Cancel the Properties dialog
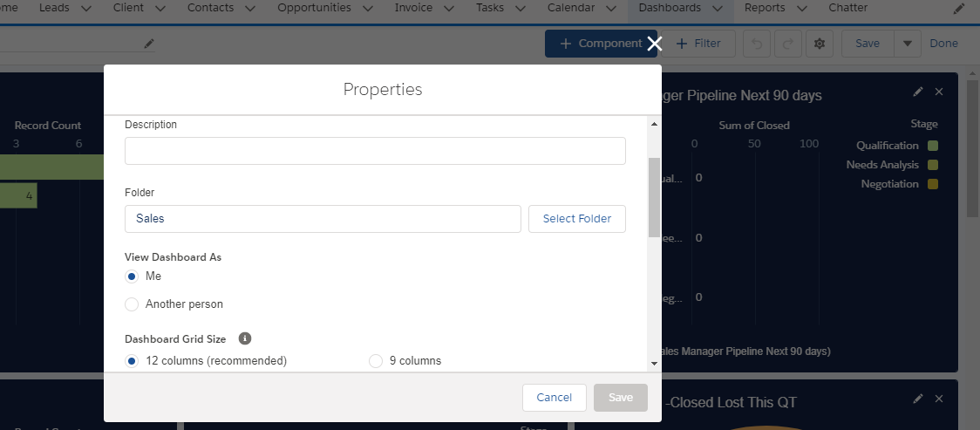Screen dimensions: 980x430 click(x=554, y=398)
